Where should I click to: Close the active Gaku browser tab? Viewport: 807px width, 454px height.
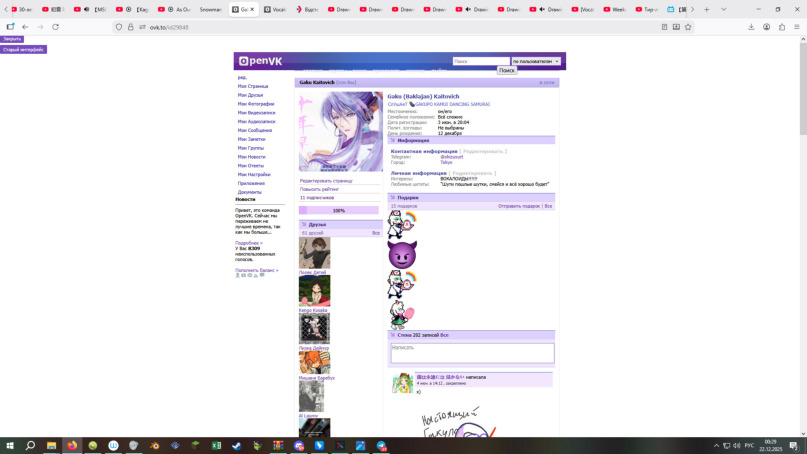[252, 9]
